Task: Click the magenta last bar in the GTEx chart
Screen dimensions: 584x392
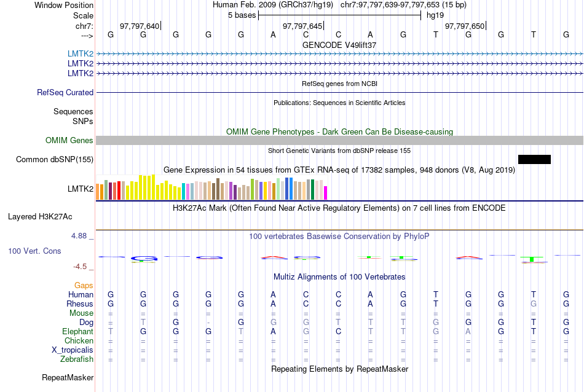Action: click(326, 193)
